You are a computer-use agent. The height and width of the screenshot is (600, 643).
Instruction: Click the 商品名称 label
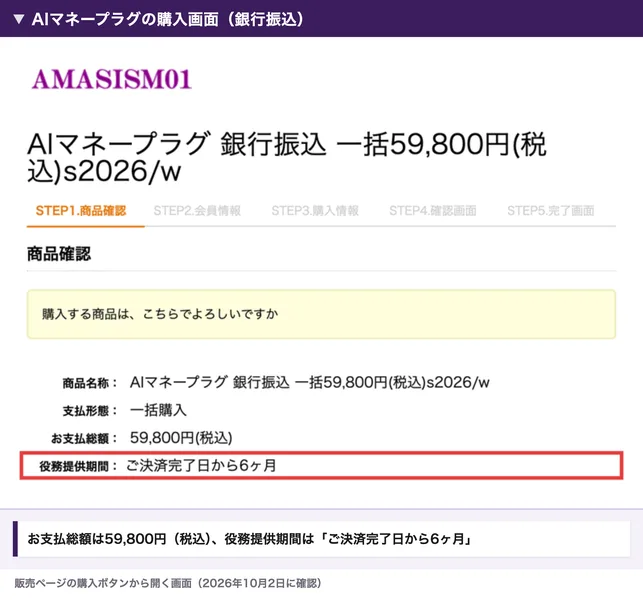click(x=89, y=383)
